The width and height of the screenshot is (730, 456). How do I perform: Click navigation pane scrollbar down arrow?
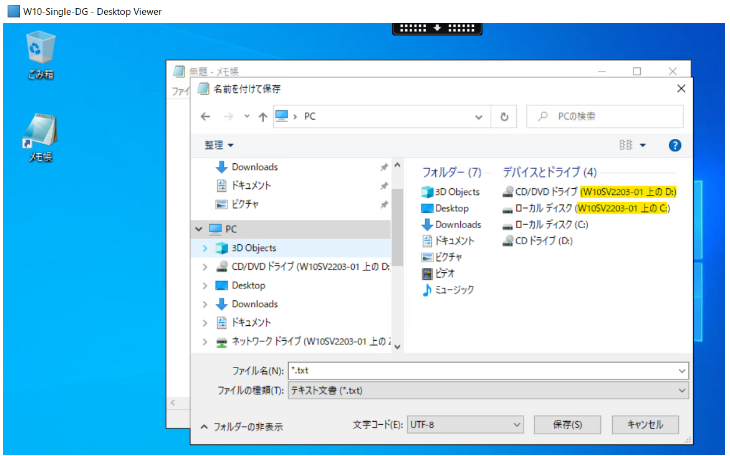[x=397, y=346]
